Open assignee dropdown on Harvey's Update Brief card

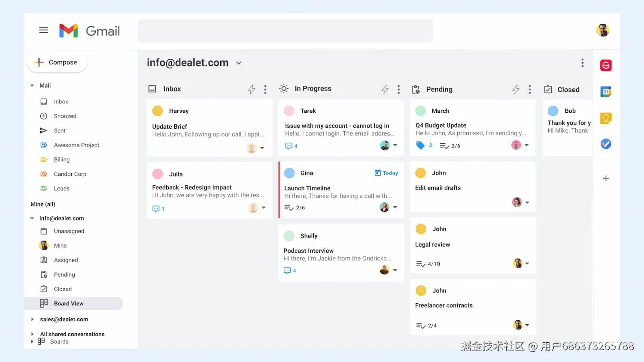click(262, 148)
